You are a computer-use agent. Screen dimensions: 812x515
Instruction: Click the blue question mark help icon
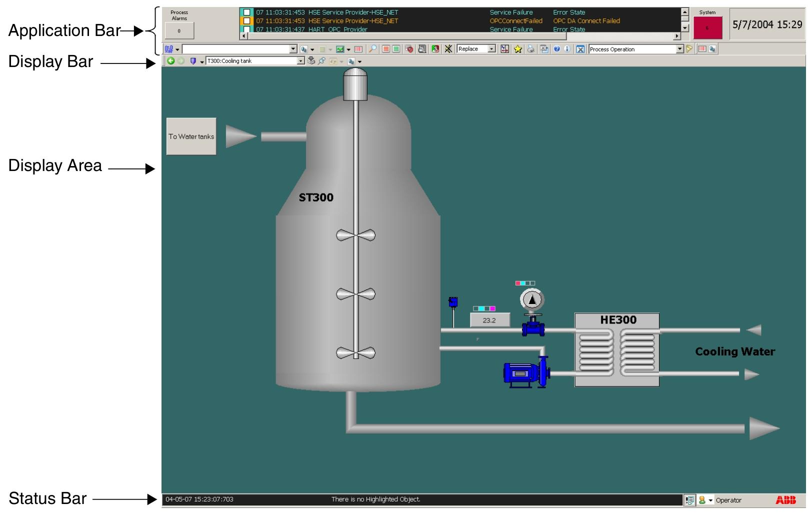click(556, 49)
